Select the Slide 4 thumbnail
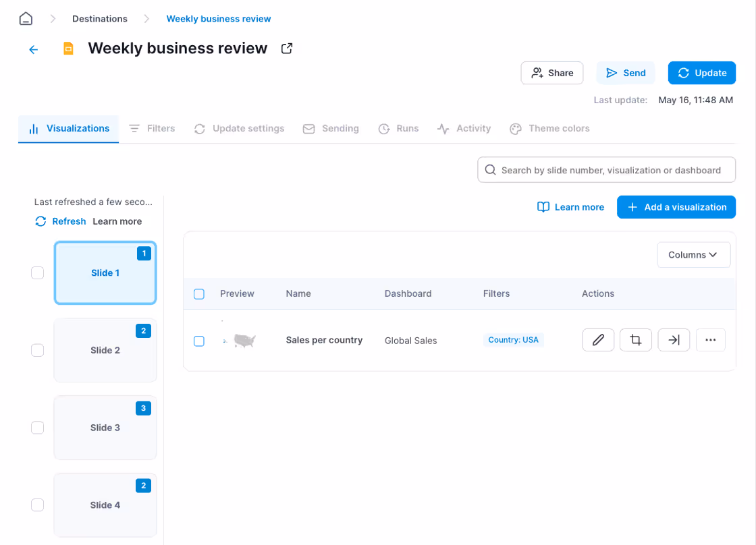The height and width of the screenshot is (545, 756). [x=105, y=505]
